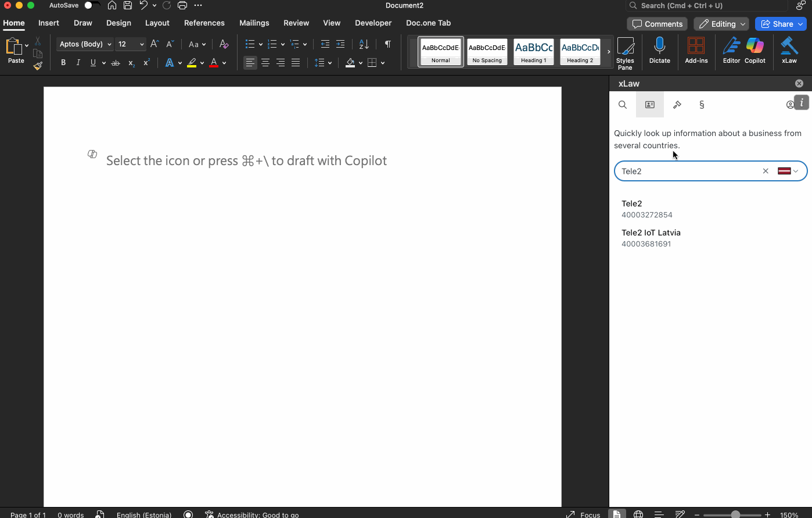
Task: Apply the red font color
Action: tap(214, 63)
